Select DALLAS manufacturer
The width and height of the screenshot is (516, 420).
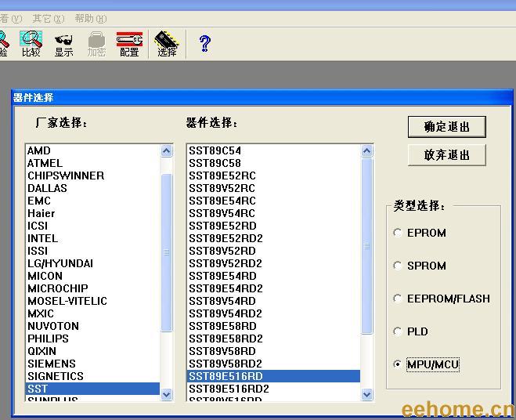point(92,188)
